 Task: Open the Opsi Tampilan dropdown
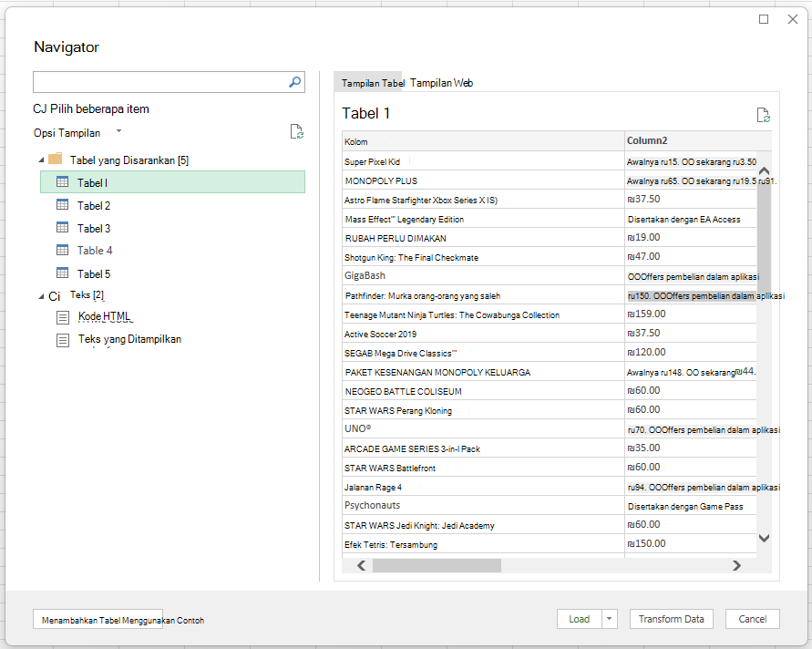(118, 131)
